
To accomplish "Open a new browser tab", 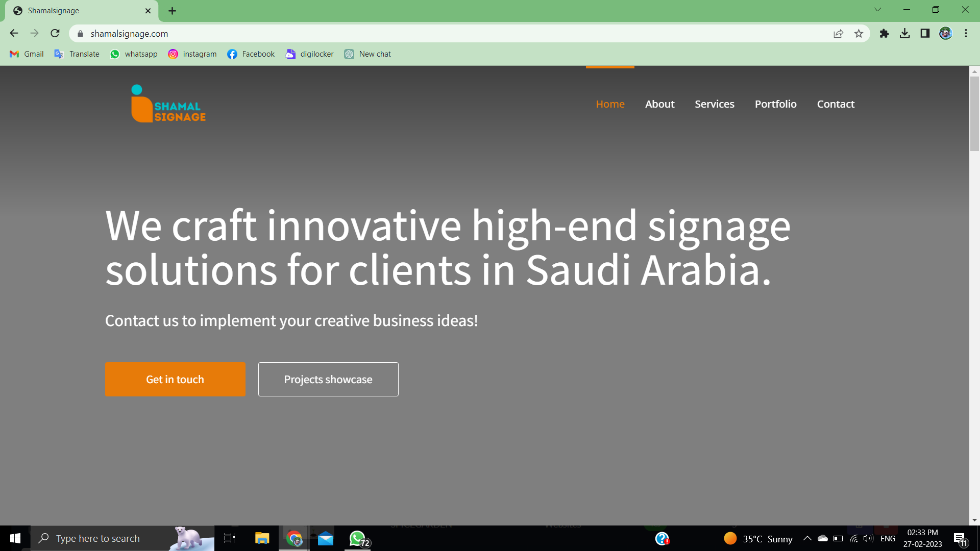I will coord(173,11).
